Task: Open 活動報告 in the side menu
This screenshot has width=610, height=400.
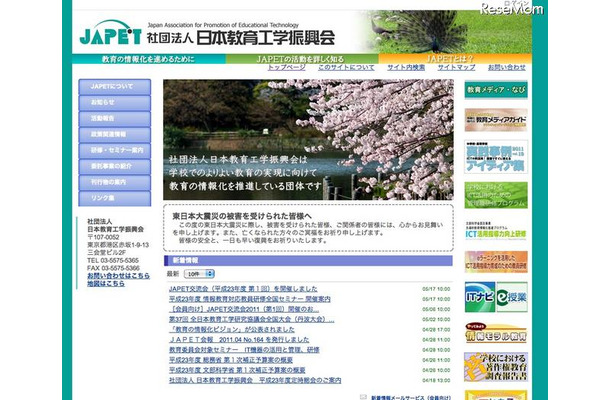Action: (x=115, y=119)
